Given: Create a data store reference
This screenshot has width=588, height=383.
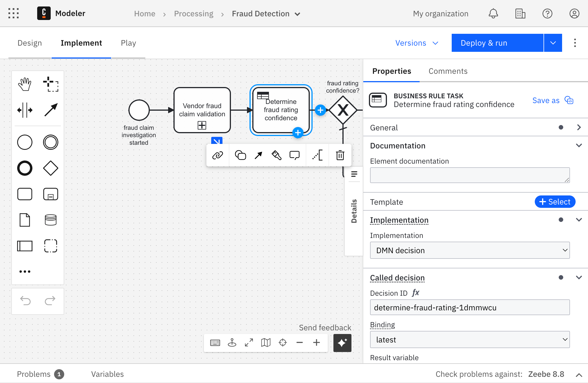Looking at the screenshot, I should point(51,220).
